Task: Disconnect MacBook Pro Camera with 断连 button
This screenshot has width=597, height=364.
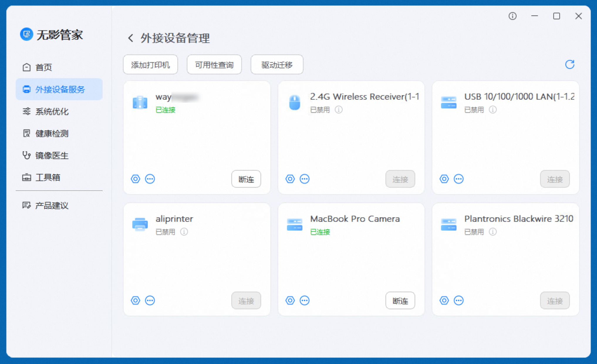Action: click(400, 301)
